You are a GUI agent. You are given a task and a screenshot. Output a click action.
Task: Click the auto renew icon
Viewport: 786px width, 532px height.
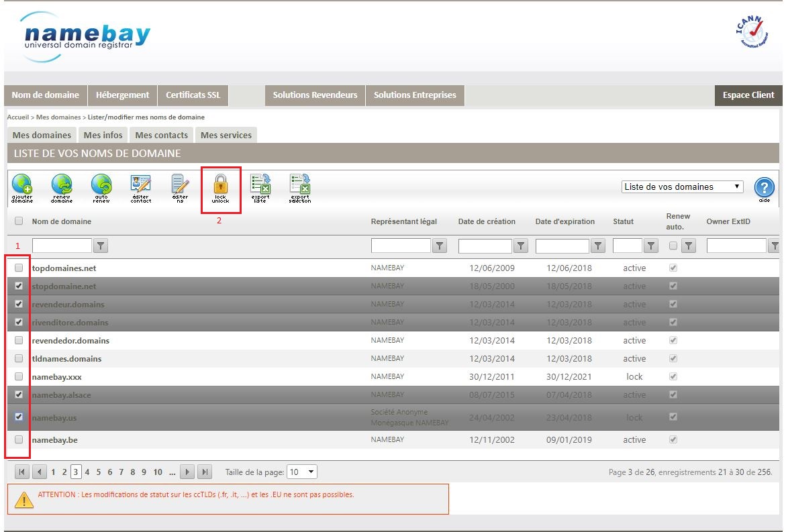click(x=101, y=187)
